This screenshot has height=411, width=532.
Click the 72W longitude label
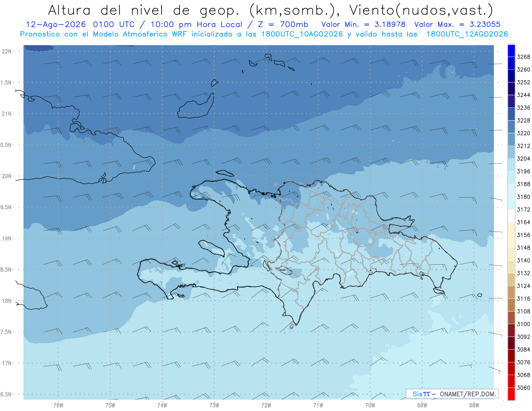tap(266, 405)
